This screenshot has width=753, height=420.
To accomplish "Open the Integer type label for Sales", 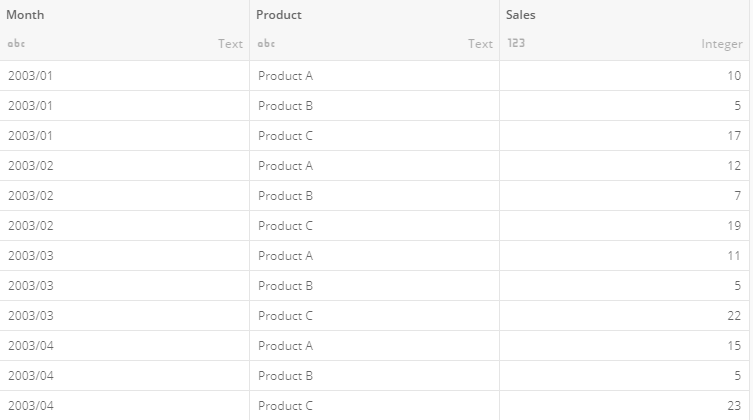I will coord(721,44).
